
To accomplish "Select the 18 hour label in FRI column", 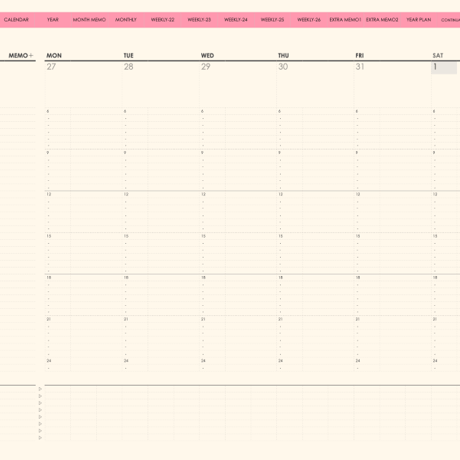I will coord(358,278).
